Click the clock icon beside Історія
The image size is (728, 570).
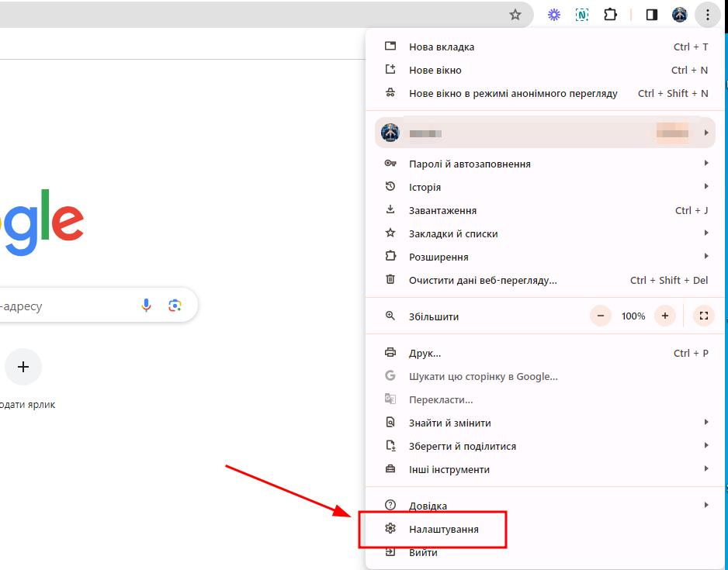(x=390, y=186)
